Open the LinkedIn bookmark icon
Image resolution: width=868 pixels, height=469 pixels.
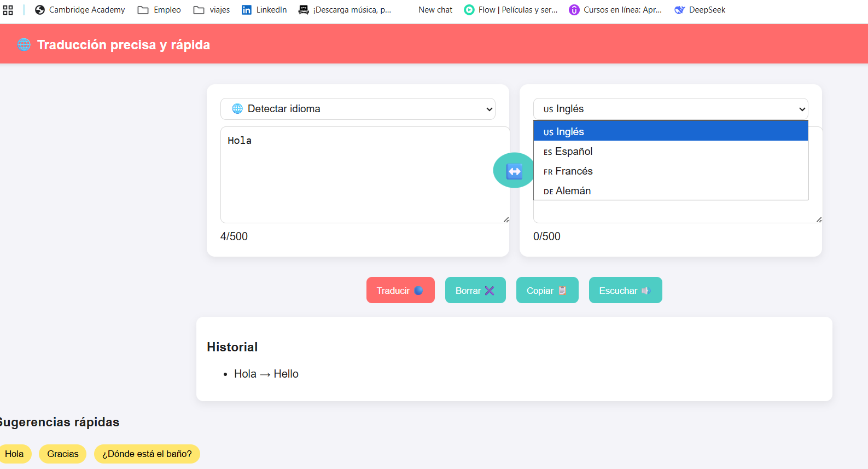pos(247,10)
